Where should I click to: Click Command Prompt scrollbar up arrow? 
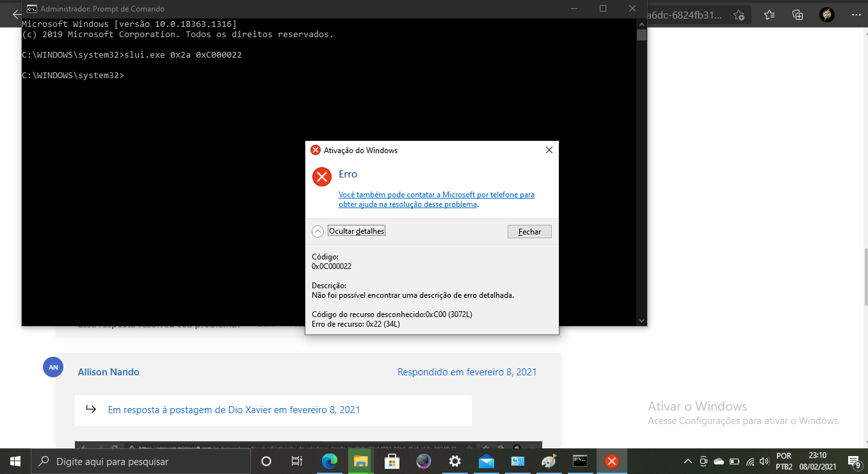(x=641, y=24)
